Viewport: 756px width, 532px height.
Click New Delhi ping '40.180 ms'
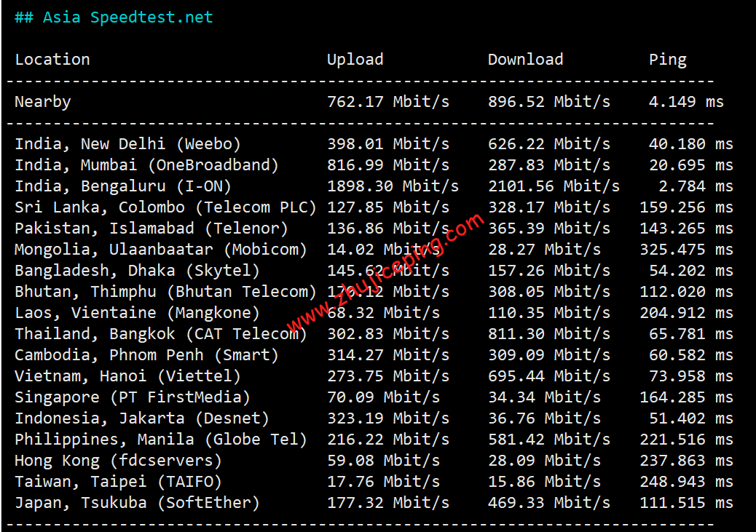tap(691, 143)
